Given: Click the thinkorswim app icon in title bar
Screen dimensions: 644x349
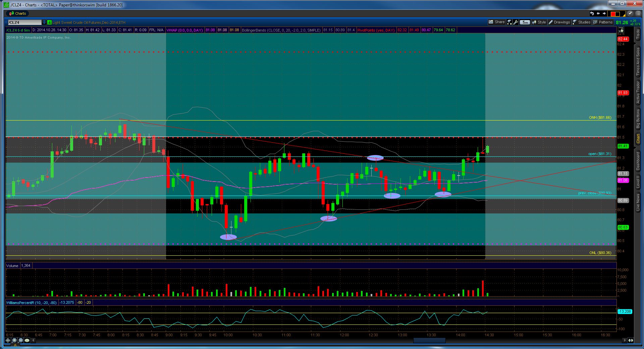Looking at the screenshot, I should (7, 5).
